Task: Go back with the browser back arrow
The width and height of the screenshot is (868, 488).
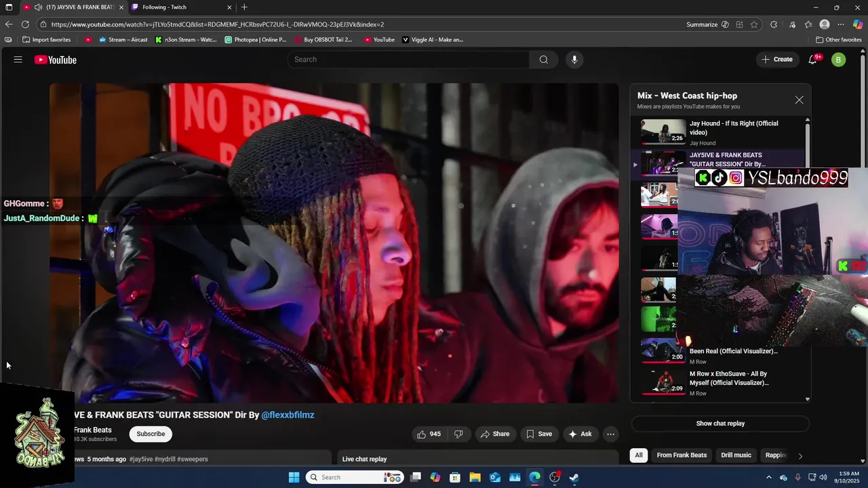Action: click(x=9, y=24)
